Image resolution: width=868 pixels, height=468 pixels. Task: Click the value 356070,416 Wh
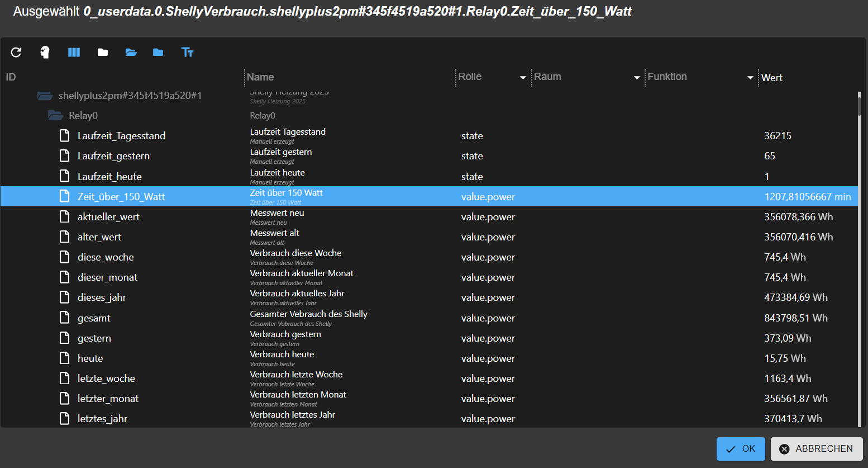(x=798, y=237)
